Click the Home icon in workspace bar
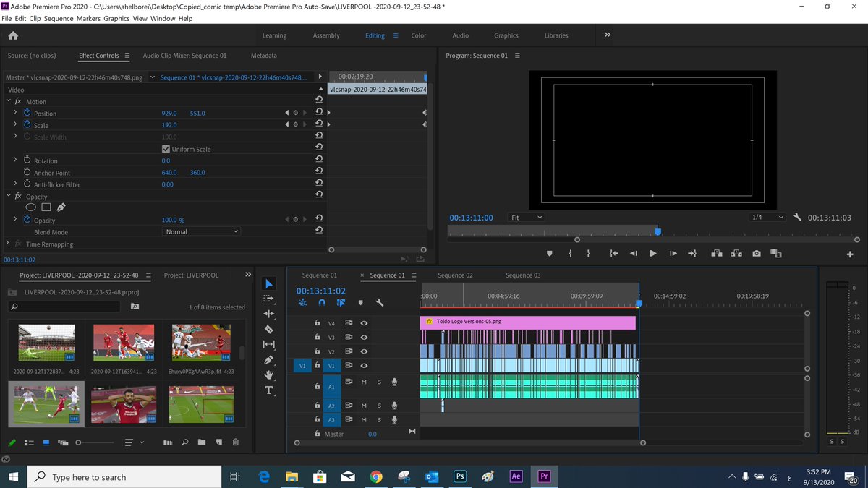 click(13, 35)
